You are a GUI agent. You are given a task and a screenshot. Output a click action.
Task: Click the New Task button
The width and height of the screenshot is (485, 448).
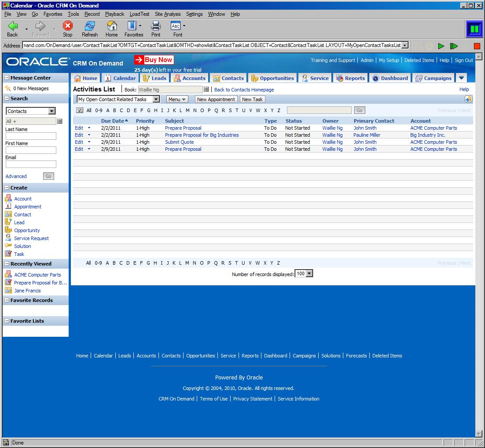tap(252, 99)
